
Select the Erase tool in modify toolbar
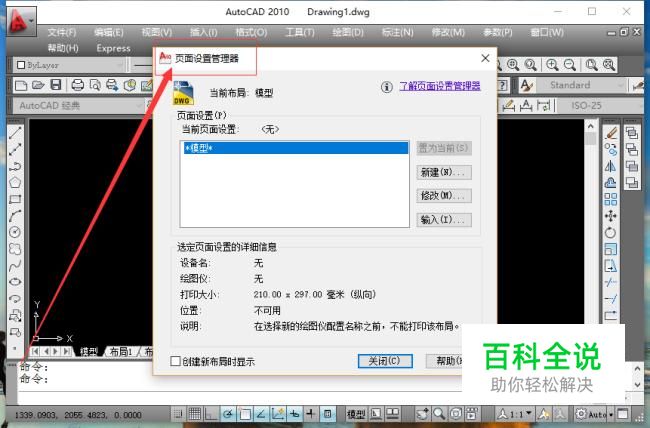tap(611, 133)
